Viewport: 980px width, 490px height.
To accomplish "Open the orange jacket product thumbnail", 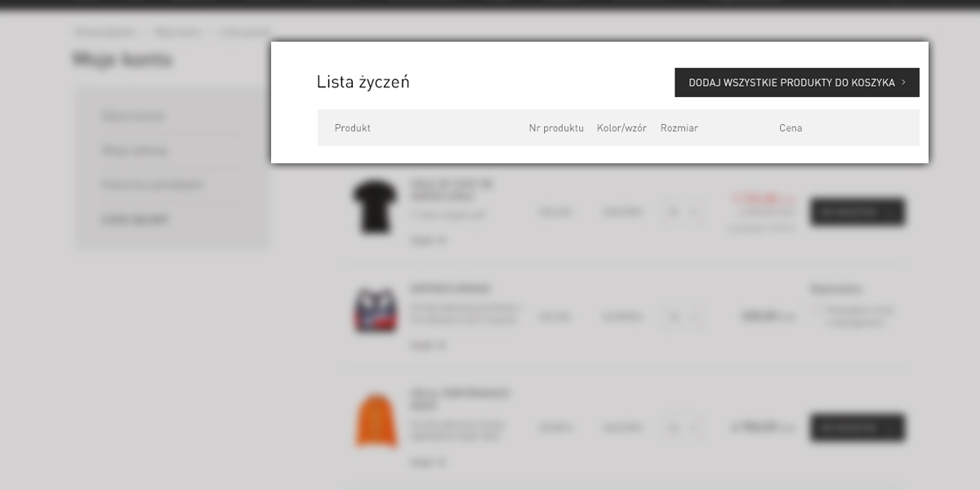I will [376, 421].
